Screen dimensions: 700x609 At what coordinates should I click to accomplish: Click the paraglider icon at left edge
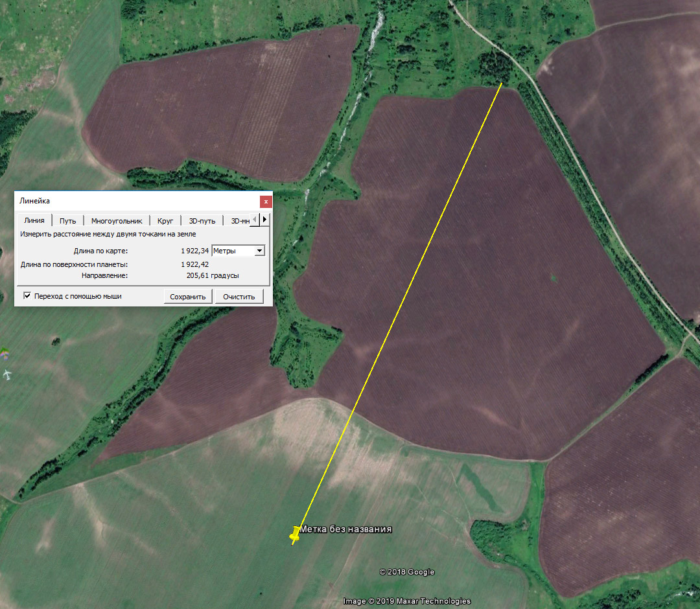(x=5, y=354)
